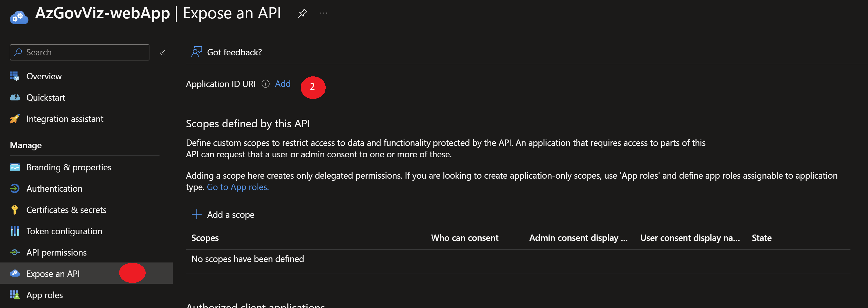This screenshot has height=308, width=868.
Task: Open the Go to App roles link
Action: click(238, 187)
